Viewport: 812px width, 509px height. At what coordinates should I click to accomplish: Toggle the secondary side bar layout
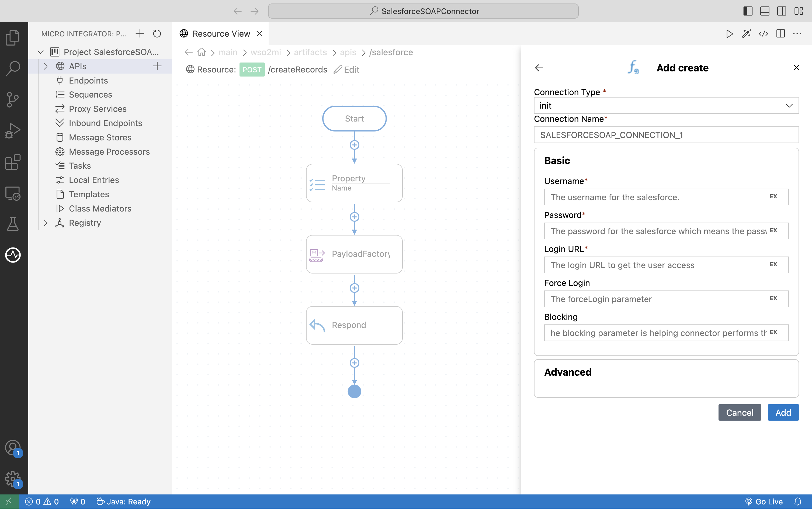point(782,11)
